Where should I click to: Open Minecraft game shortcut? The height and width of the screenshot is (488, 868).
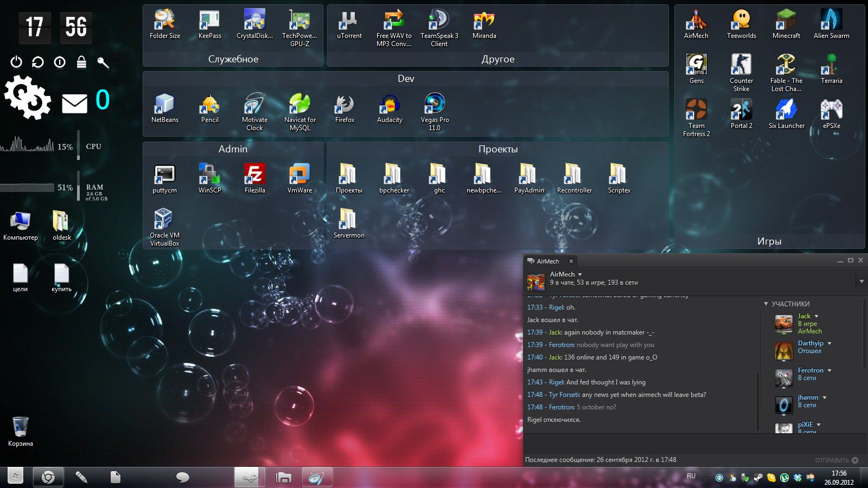[786, 24]
